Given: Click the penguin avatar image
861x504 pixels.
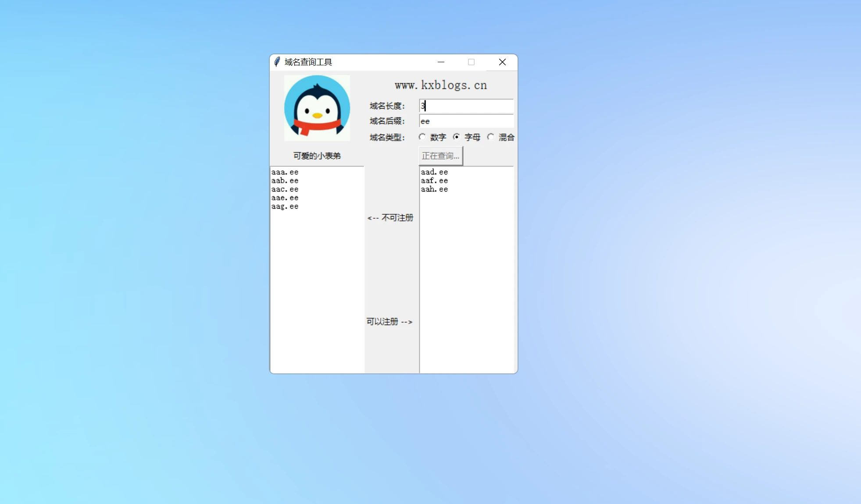Looking at the screenshot, I should (317, 108).
